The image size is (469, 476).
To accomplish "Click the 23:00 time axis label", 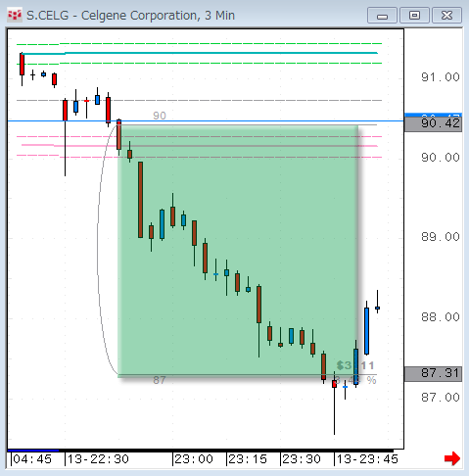I will point(194,459).
